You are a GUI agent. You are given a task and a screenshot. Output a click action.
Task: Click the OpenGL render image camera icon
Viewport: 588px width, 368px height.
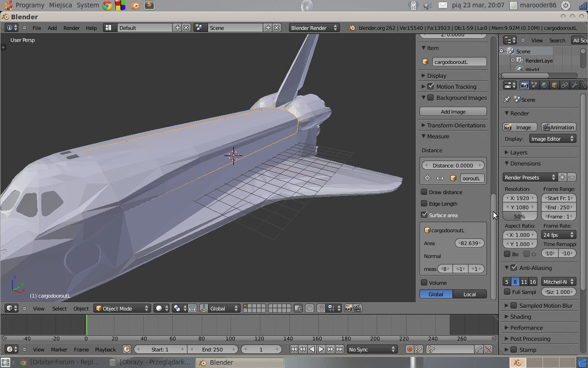tap(348, 309)
